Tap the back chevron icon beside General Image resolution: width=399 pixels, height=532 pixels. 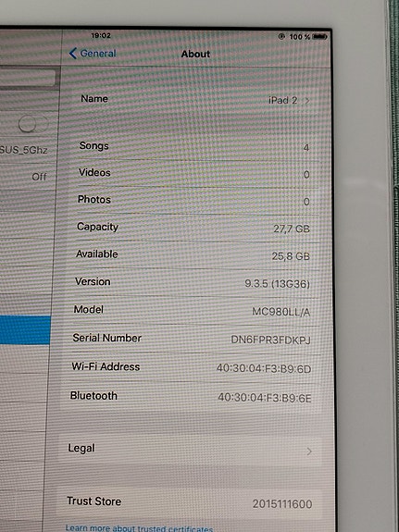[x=72, y=54]
